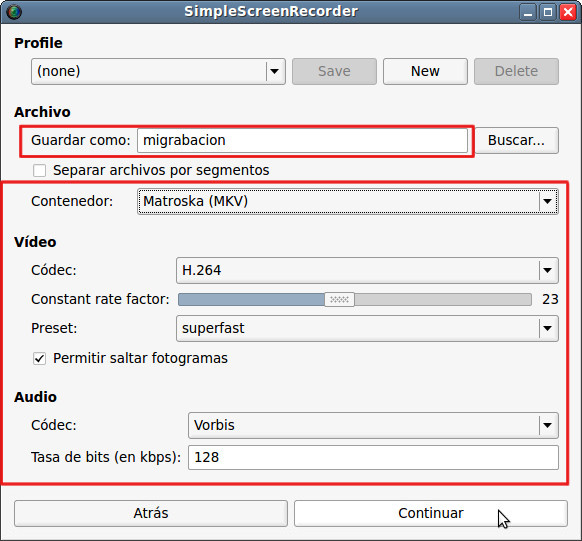
Task: Minimize the SimpleScreenRecorder window
Action: click(528, 12)
